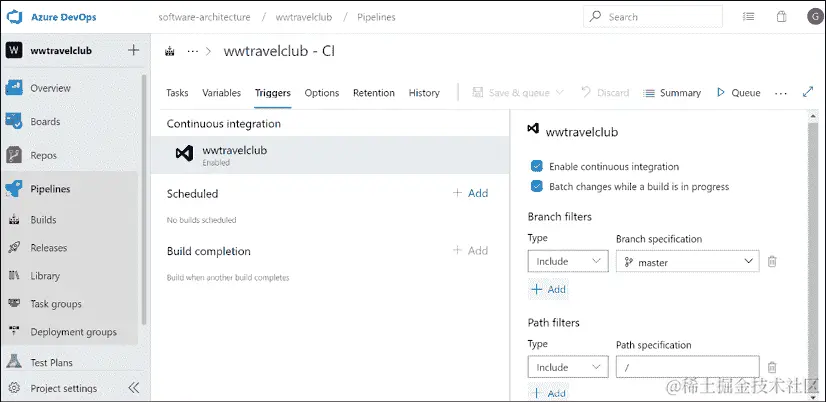Click Pipelines breadcrumb link in header
Image resolution: width=826 pixels, height=402 pixels.
point(376,17)
